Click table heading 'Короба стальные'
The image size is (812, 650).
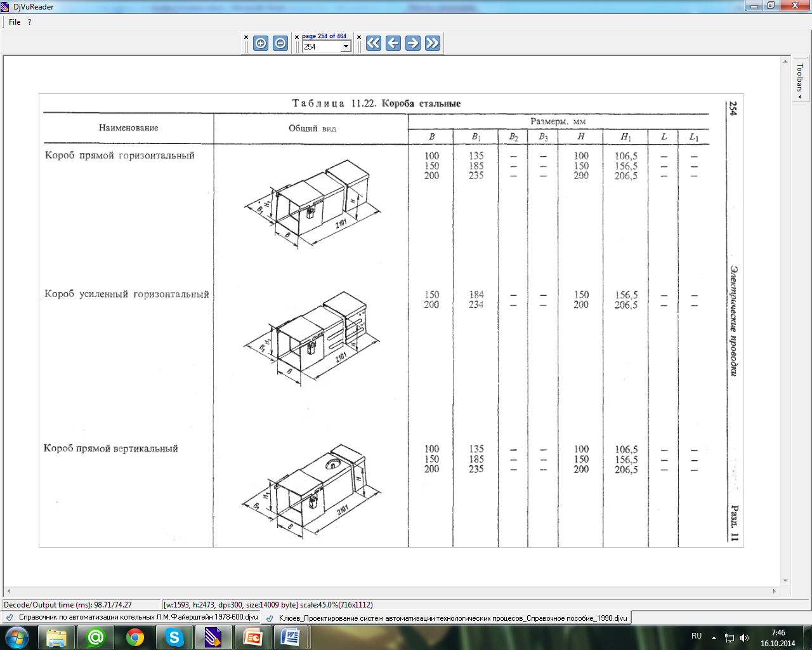tap(421, 103)
